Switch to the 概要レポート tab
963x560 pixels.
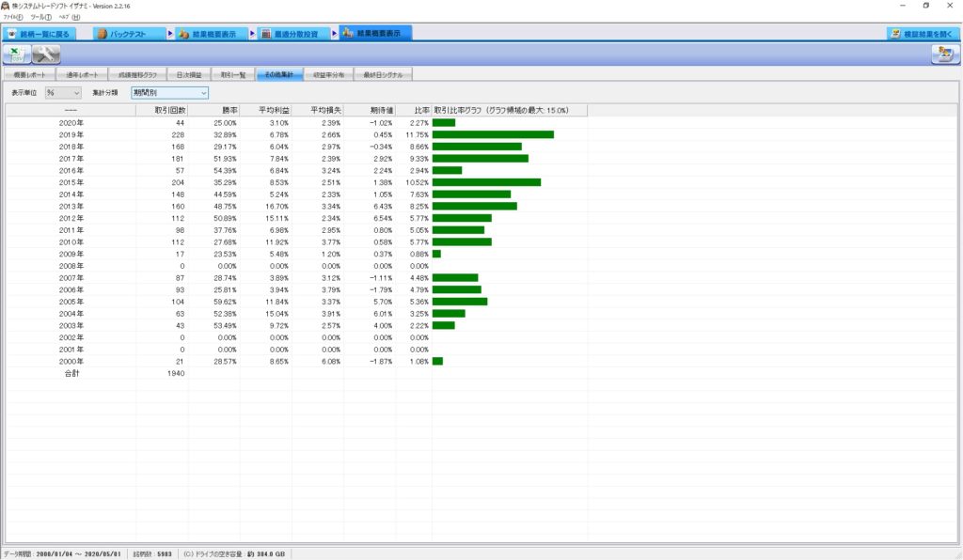(29, 74)
